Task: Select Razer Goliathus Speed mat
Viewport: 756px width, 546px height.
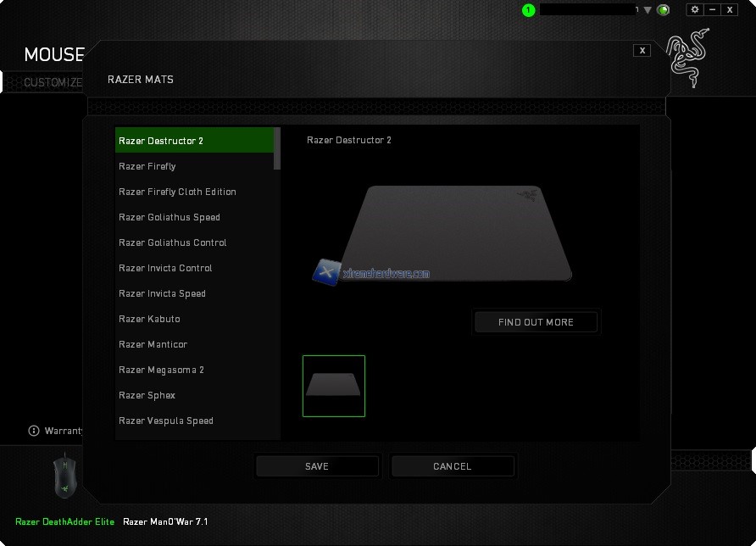Action: (170, 217)
